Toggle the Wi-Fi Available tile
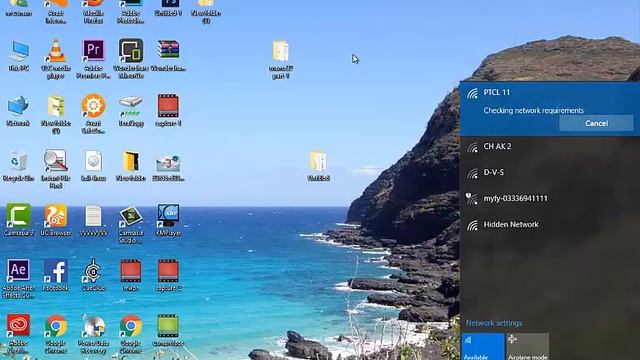The width and height of the screenshot is (640, 360). point(483,347)
